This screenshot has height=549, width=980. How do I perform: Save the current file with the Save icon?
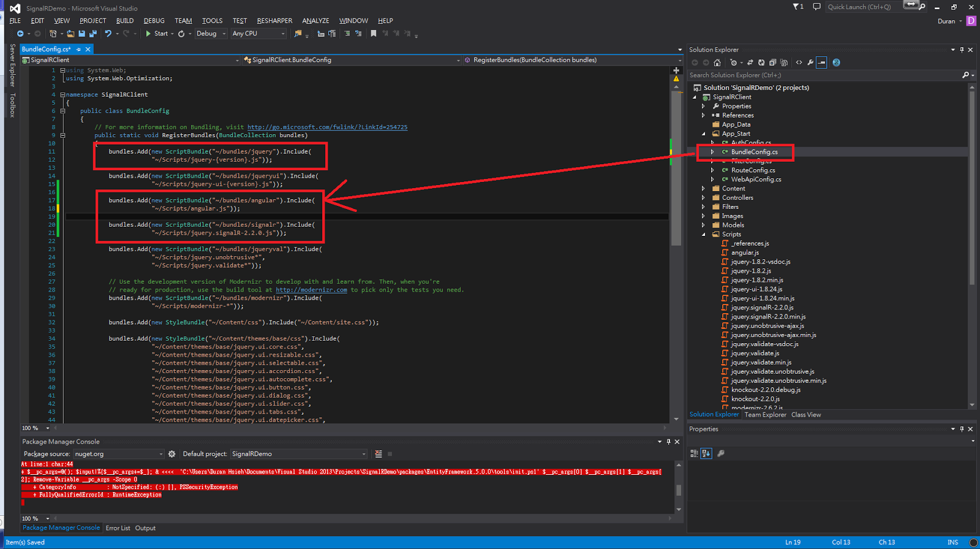[81, 34]
